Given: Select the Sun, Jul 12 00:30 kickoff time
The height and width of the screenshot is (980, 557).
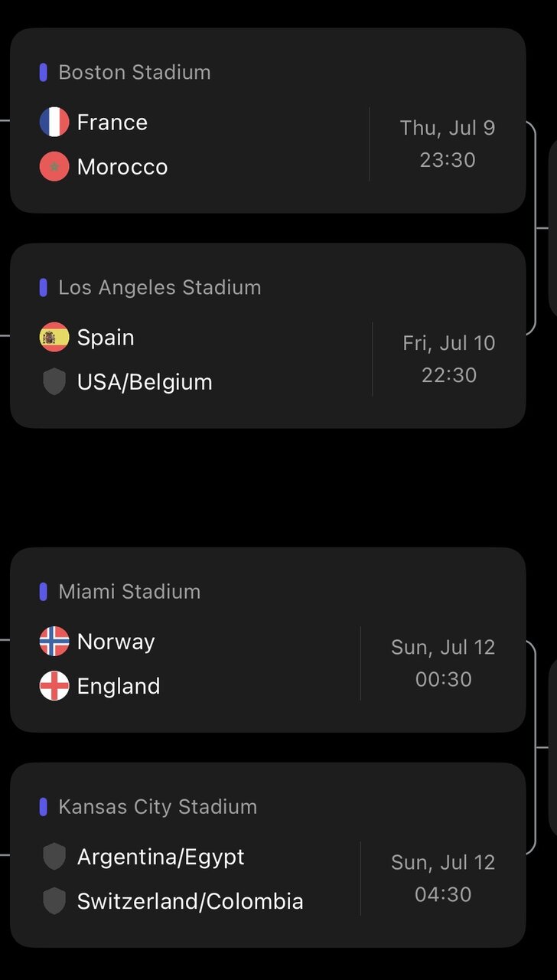Looking at the screenshot, I should pos(443,663).
